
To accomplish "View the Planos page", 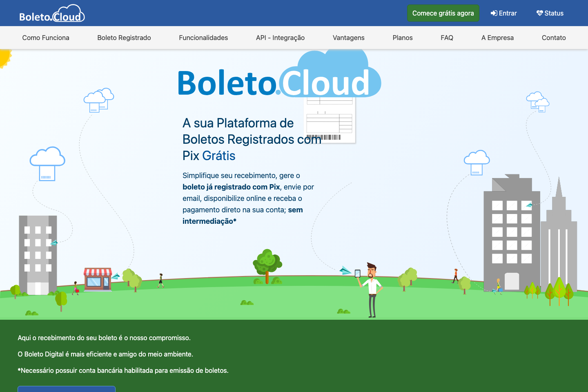I will click(402, 38).
